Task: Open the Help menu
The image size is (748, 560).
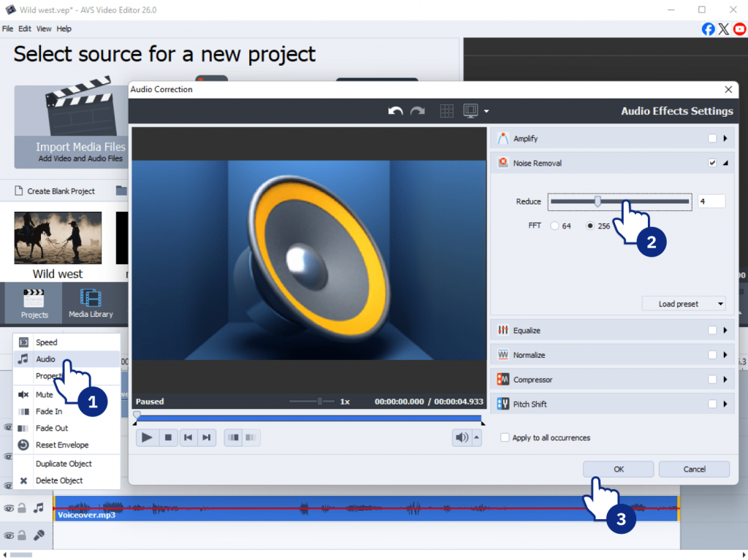Action: [x=64, y=28]
